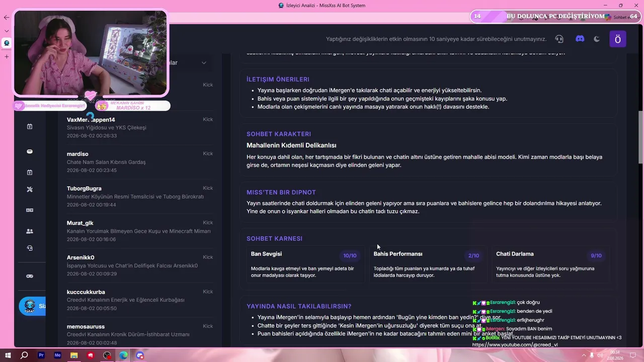The height and width of the screenshot is (362, 644).
Task: Click the İLETİŞİM ÖNERİLERİ heading
Action: pyautogui.click(x=278, y=79)
